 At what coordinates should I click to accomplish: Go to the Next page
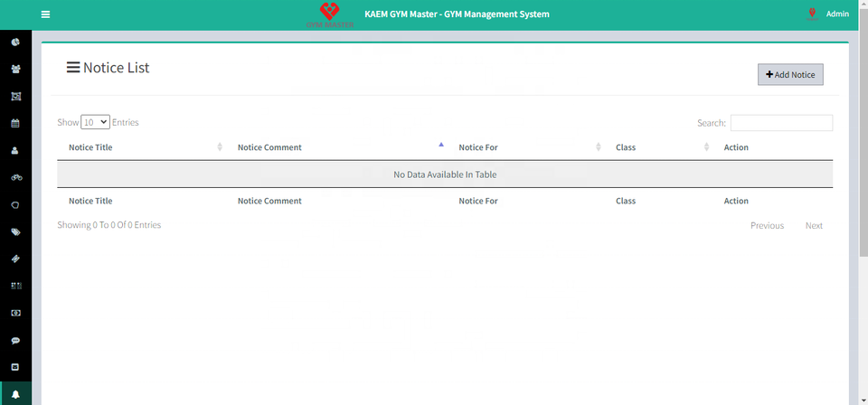[x=814, y=225]
